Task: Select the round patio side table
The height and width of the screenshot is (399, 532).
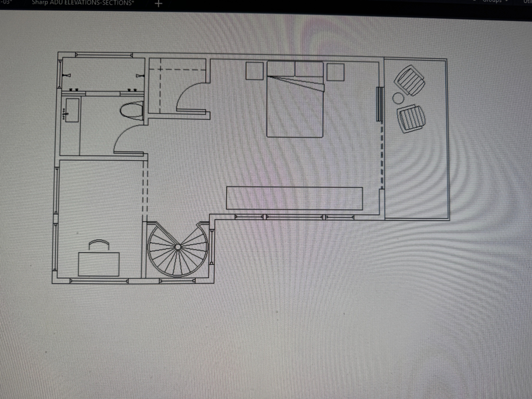Action: point(398,98)
